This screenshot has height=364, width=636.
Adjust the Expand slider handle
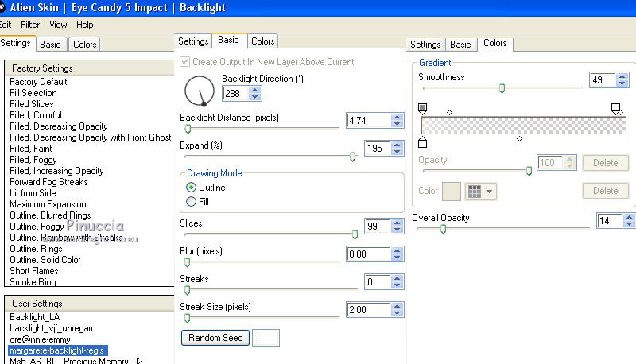pyautogui.click(x=352, y=157)
